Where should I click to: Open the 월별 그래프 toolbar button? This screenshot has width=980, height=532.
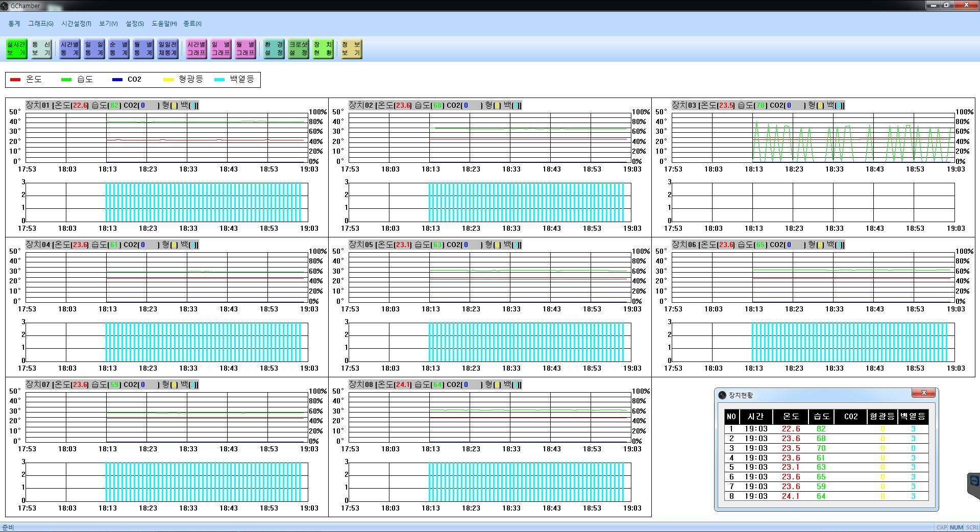click(x=245, y=49)
